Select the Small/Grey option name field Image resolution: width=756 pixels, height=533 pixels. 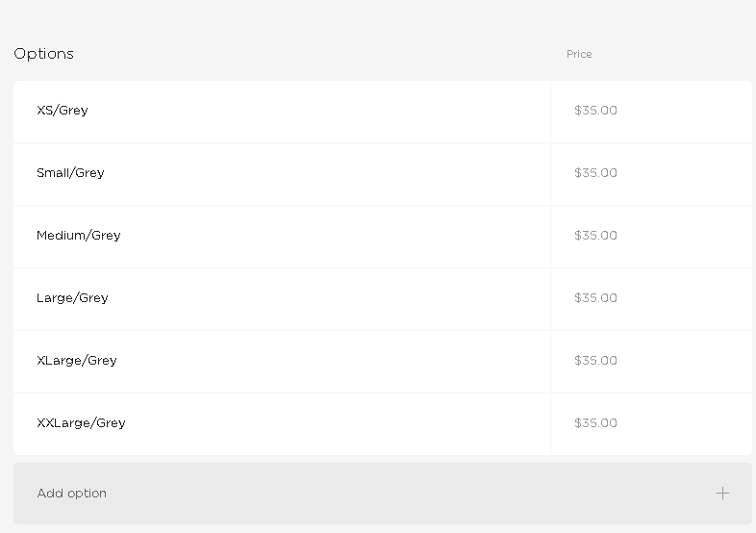coord(282,174)
